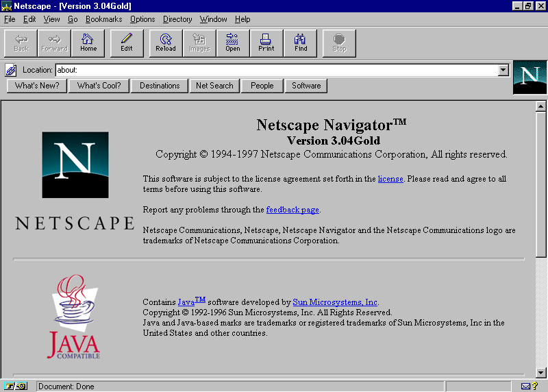Reload the current page
Image resolution: width=548 pixels, height=392 pixels.
(166, 42)
